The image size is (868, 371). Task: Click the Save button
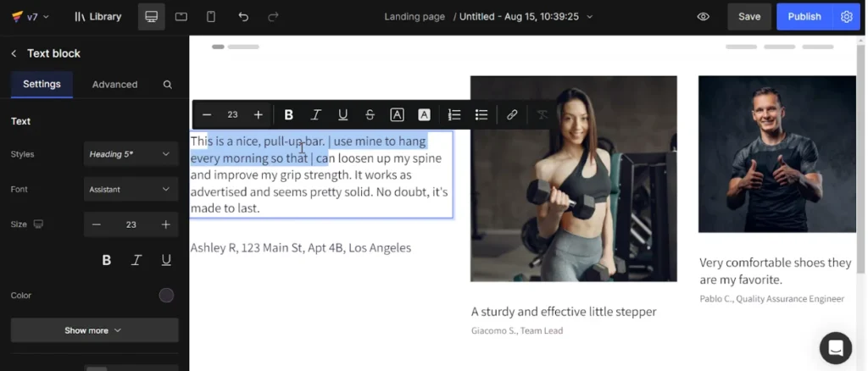[748, 17]
